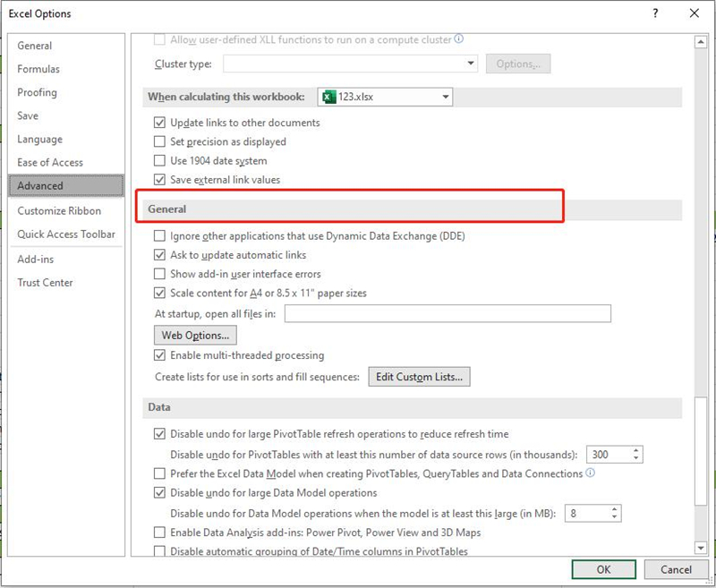Uncheck Update links to other documents

tap(160, 123)
